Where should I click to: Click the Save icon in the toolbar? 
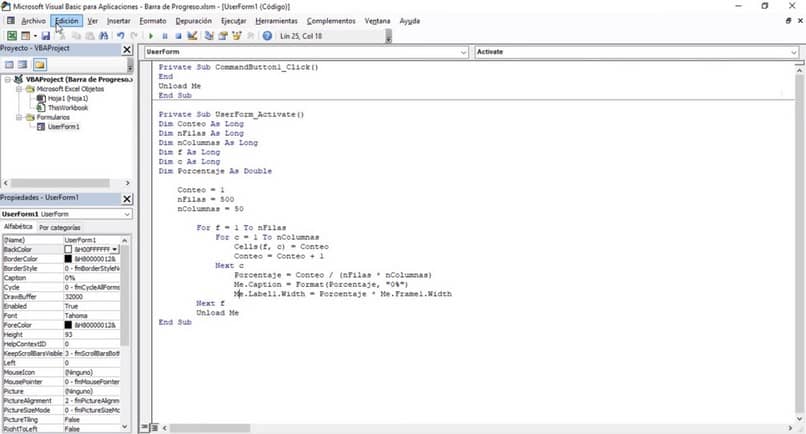click(46, 36)
